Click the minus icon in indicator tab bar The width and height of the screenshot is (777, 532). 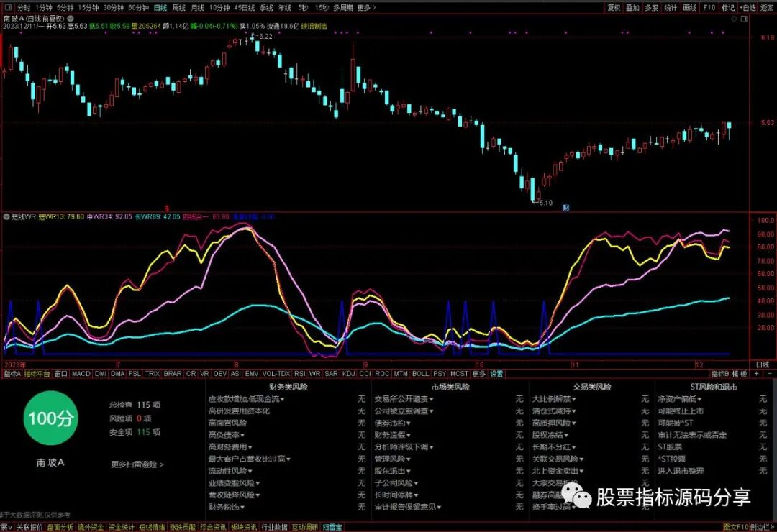click(770, 374)
